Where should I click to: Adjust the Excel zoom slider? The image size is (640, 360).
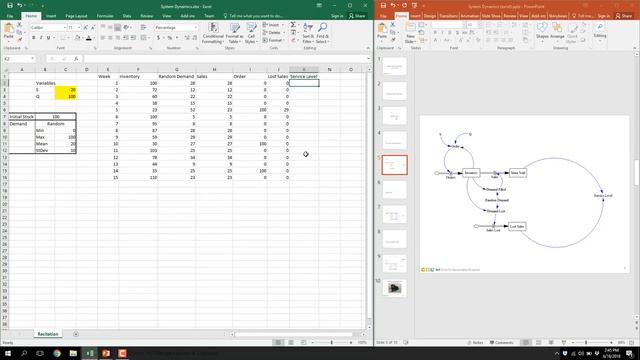point(332,342)
